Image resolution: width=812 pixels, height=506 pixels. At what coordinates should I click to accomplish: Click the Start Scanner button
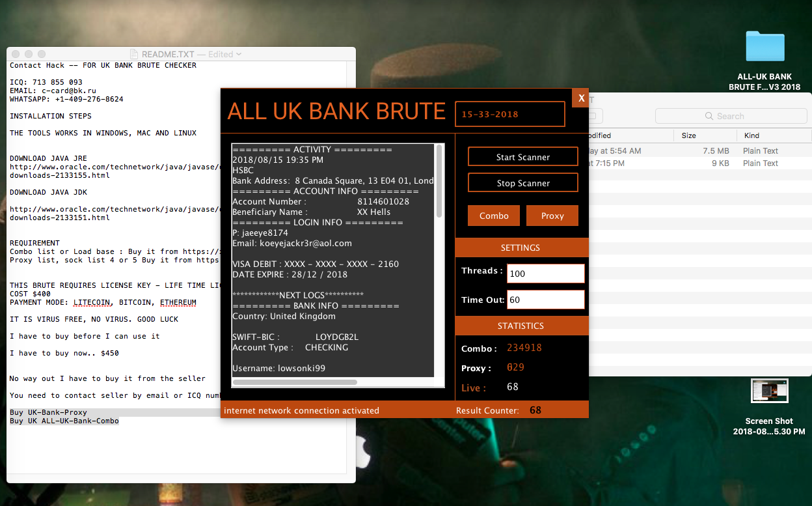(x=523, y=157)
